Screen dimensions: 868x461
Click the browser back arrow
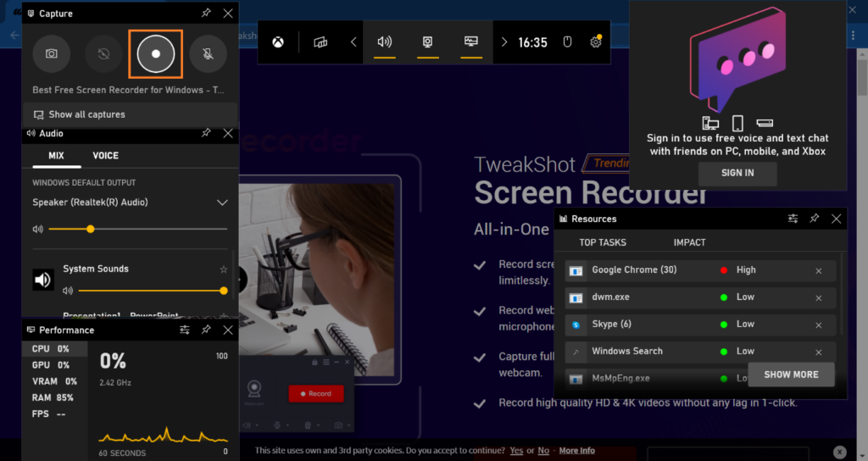pyautogui.click(x=14, y=36)
